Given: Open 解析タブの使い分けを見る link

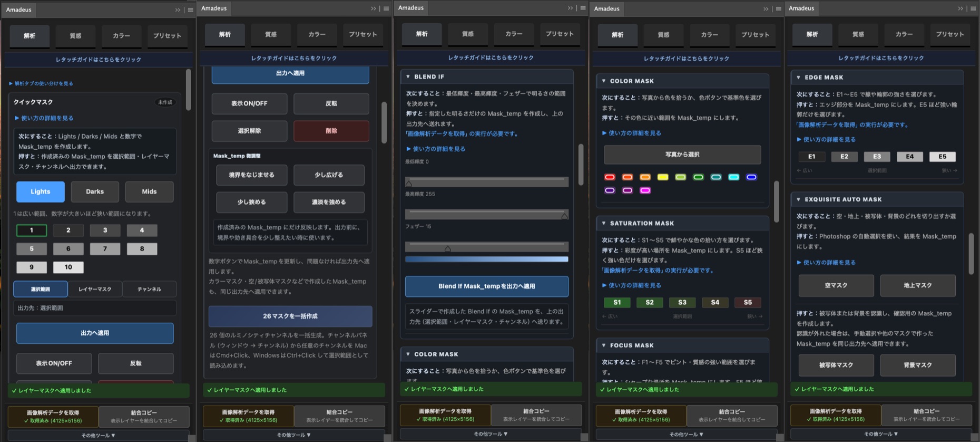Looking at the screenshot, I should 41,83.
